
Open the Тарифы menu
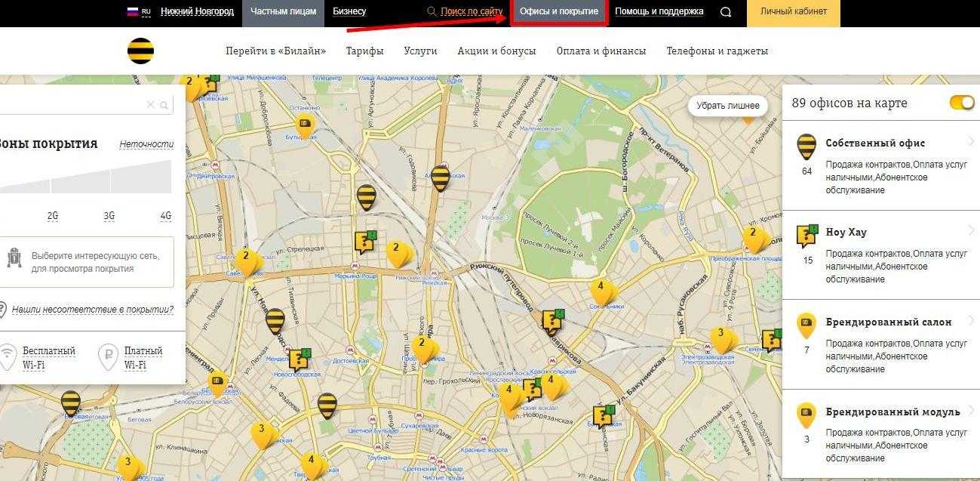point(364,51)
